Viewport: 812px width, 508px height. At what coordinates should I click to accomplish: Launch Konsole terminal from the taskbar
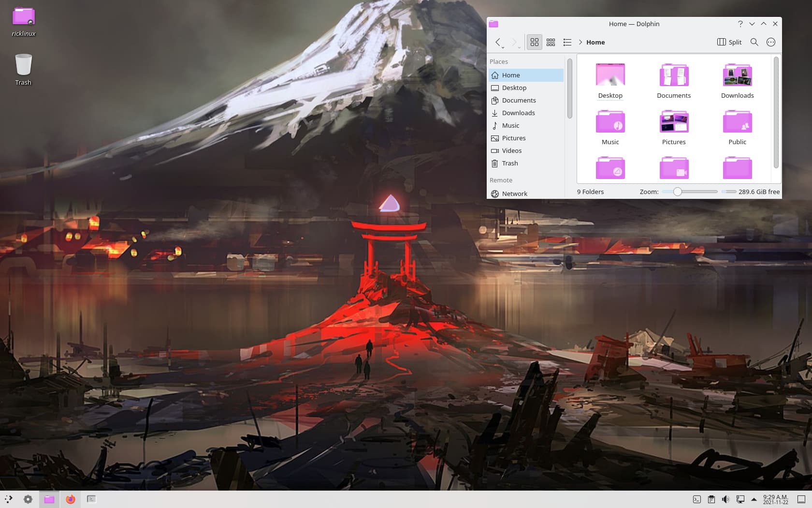(x=91, y=499)
